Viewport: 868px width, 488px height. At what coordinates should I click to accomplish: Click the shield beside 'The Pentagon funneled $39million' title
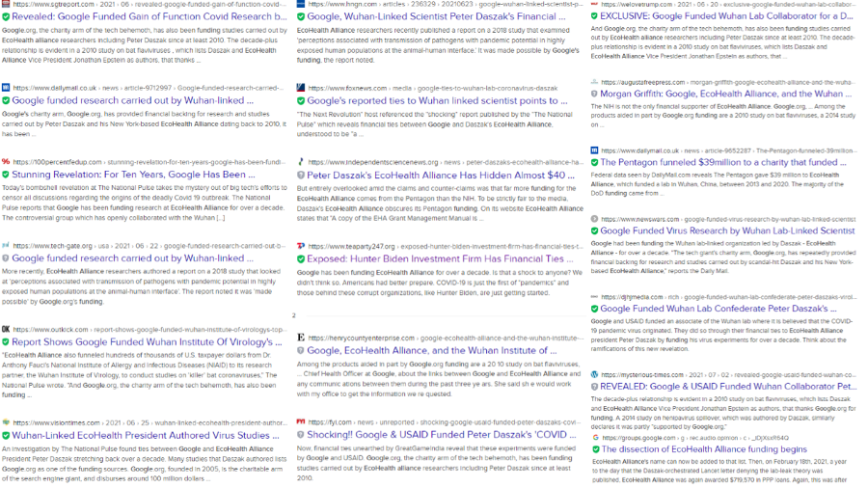(x=594, y=163)
